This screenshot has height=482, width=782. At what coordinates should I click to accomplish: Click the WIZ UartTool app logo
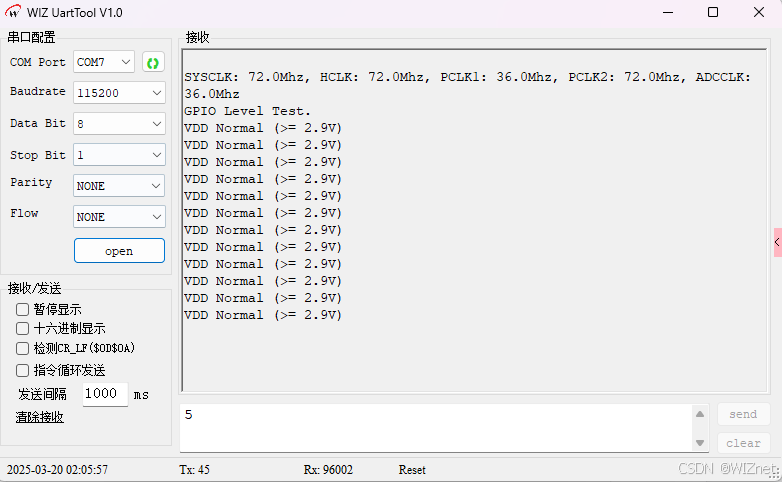(12, 12)
